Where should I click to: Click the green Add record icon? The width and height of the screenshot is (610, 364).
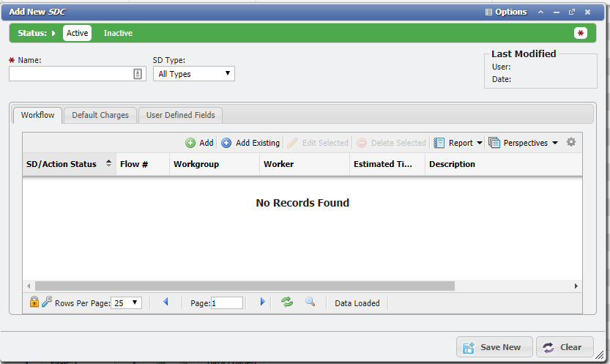[190, 143]
